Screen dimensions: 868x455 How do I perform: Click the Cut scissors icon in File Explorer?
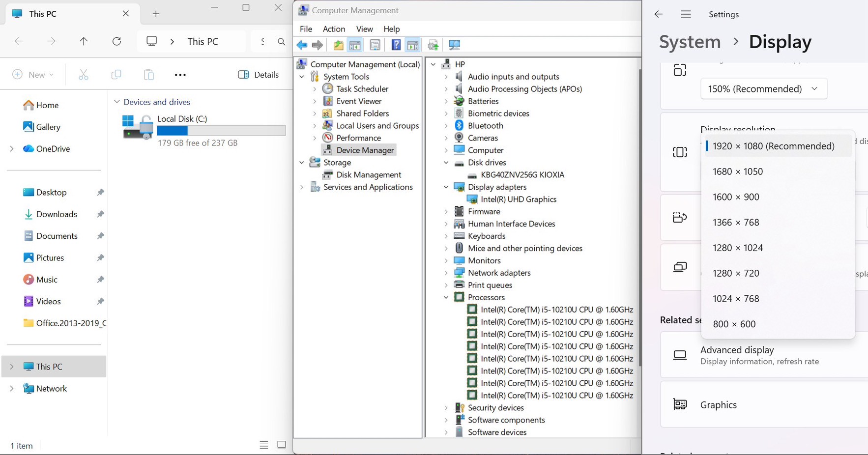[84, 75]
